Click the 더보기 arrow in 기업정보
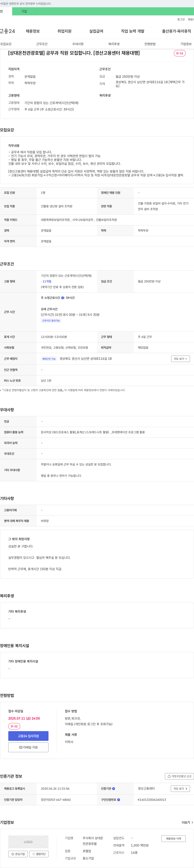194x868 pixels. click(192, 822)
